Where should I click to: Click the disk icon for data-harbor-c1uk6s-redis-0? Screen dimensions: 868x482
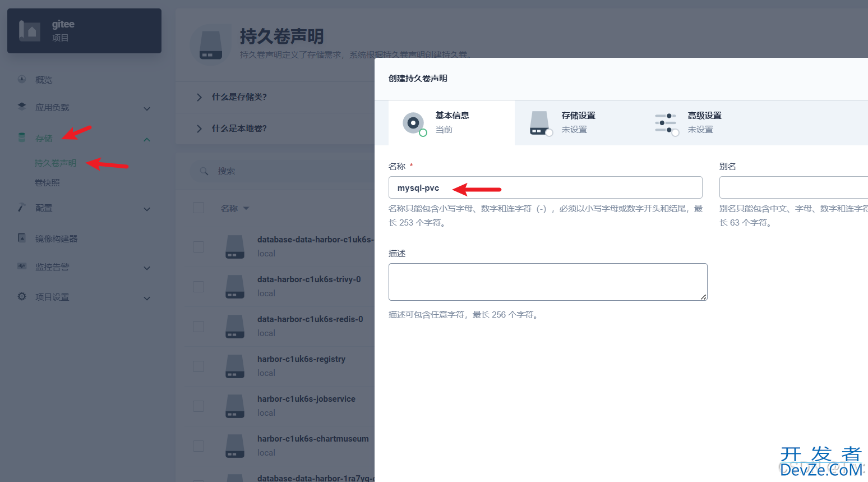click(235, 326)
